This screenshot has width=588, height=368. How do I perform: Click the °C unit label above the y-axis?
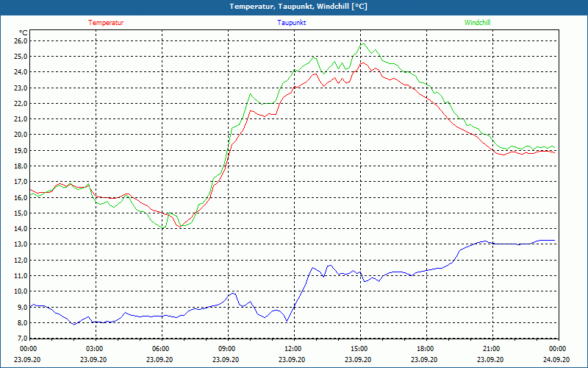pos(24,33)
